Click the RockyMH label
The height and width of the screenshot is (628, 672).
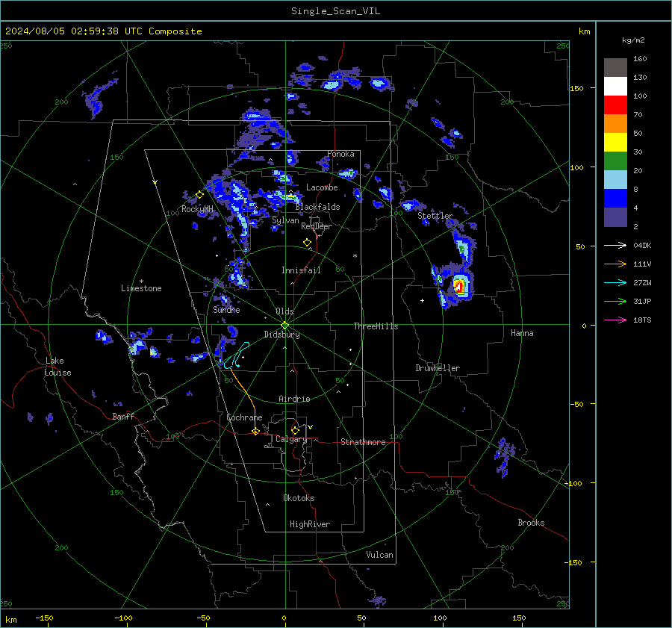point(197,209)
